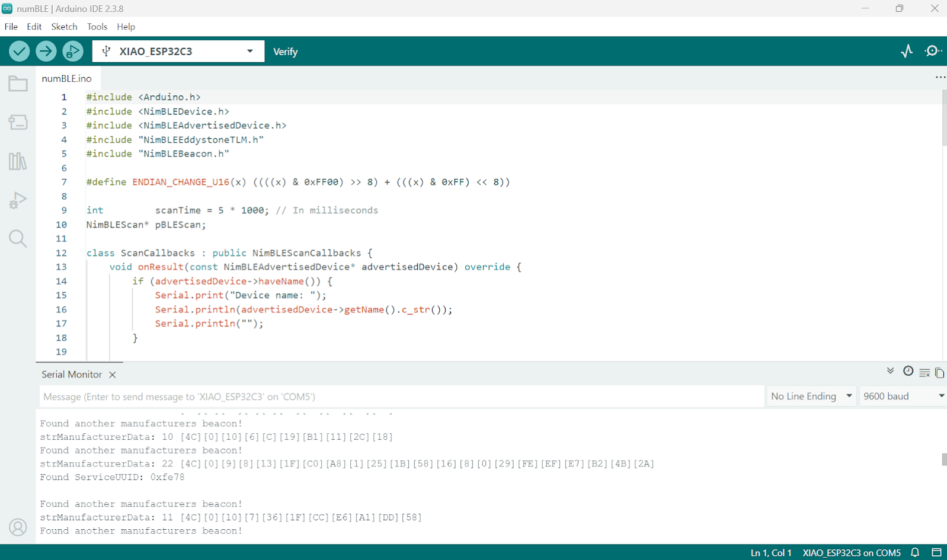Click line number 12 in the gutter
947x560 pixels.
[x=61, y=253]
